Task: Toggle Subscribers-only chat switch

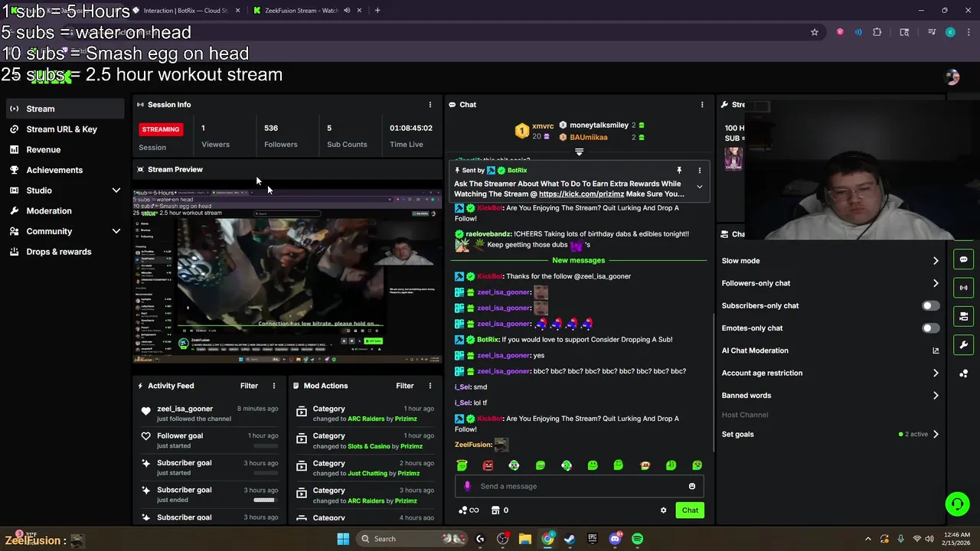Action: point(930,305)
